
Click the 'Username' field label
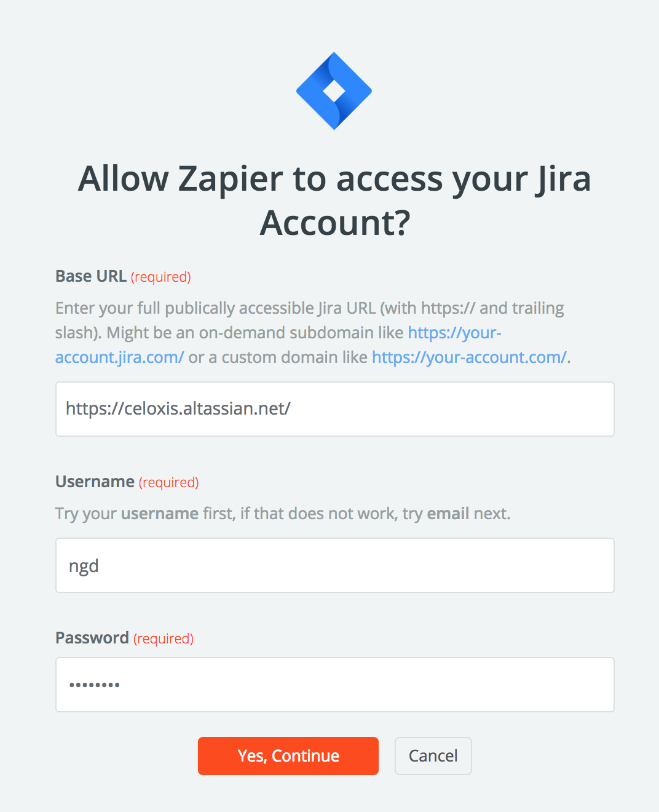tap(95, 482)
